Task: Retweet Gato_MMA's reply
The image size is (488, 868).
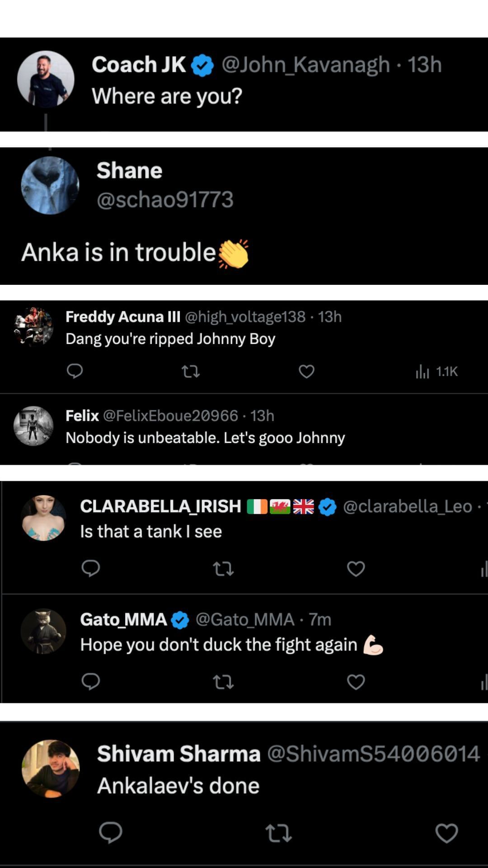Action: pyautogui.click(x=225, y=683)
